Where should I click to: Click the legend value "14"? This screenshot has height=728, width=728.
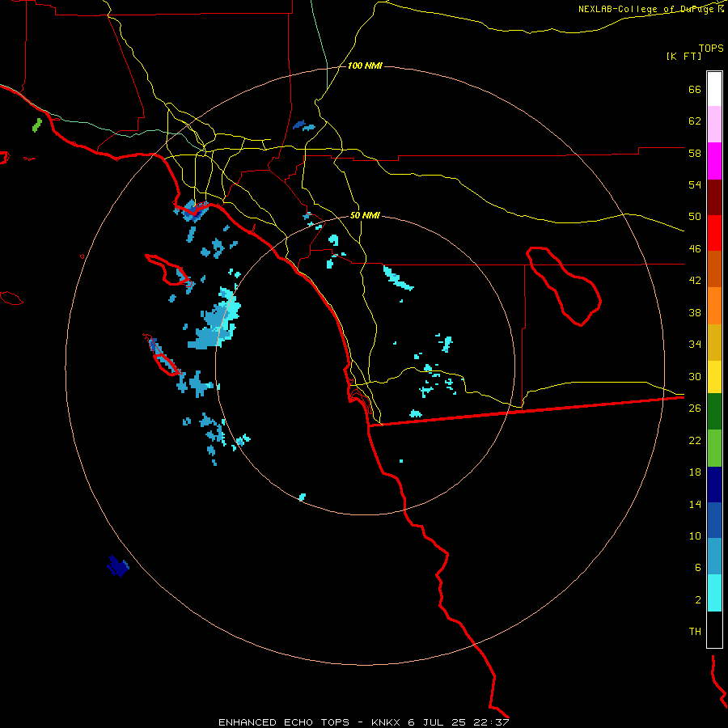695,504
